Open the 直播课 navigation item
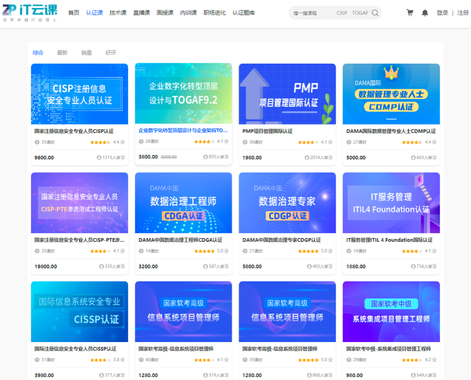471x380 pixels. click(142, 13)
